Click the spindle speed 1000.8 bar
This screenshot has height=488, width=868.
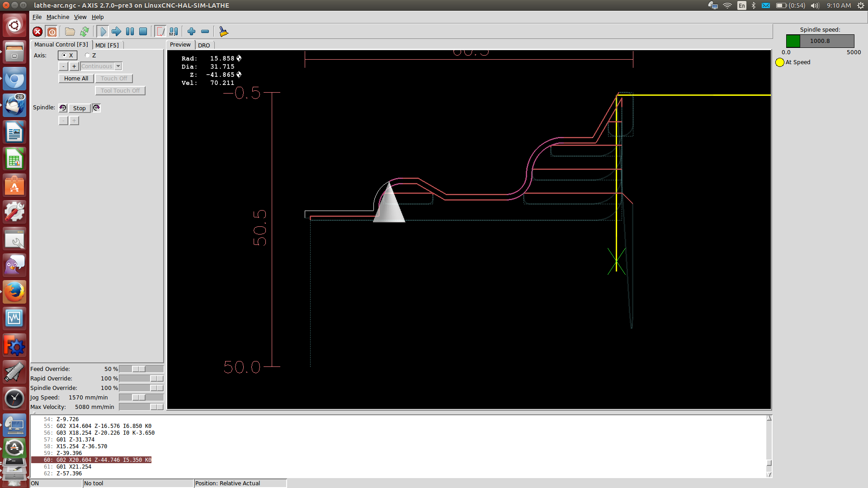[820, 41]
